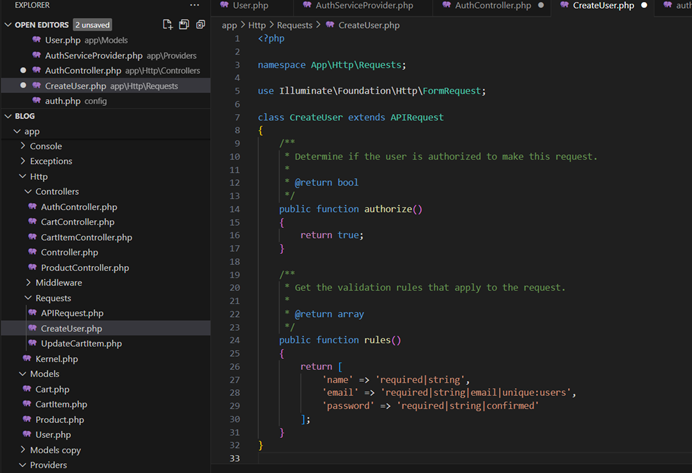
Task: Open the Explorer more actions ellipsis menu
Action: 195,5
